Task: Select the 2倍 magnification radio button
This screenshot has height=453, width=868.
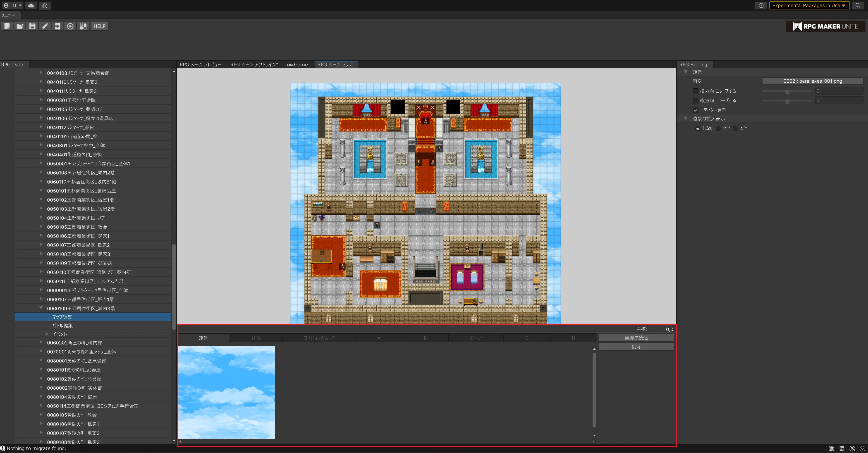Action: [719, 128]
